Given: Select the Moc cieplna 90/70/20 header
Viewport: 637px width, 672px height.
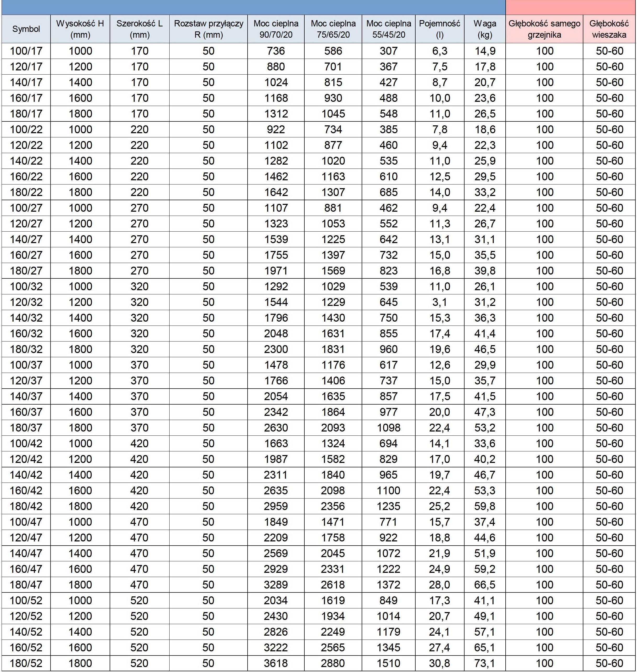Looking at the screenshot, I should coord(276,29).
